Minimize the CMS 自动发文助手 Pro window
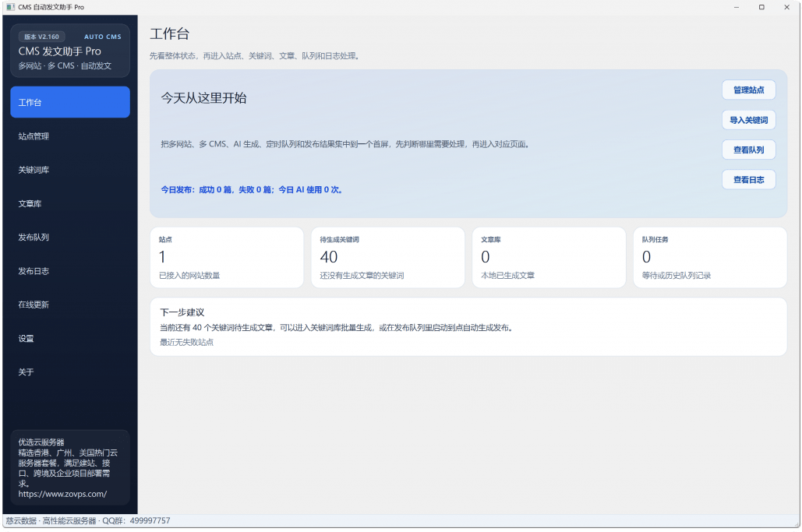Viewport: 802px width, 532px height. (x=737, y=7)
